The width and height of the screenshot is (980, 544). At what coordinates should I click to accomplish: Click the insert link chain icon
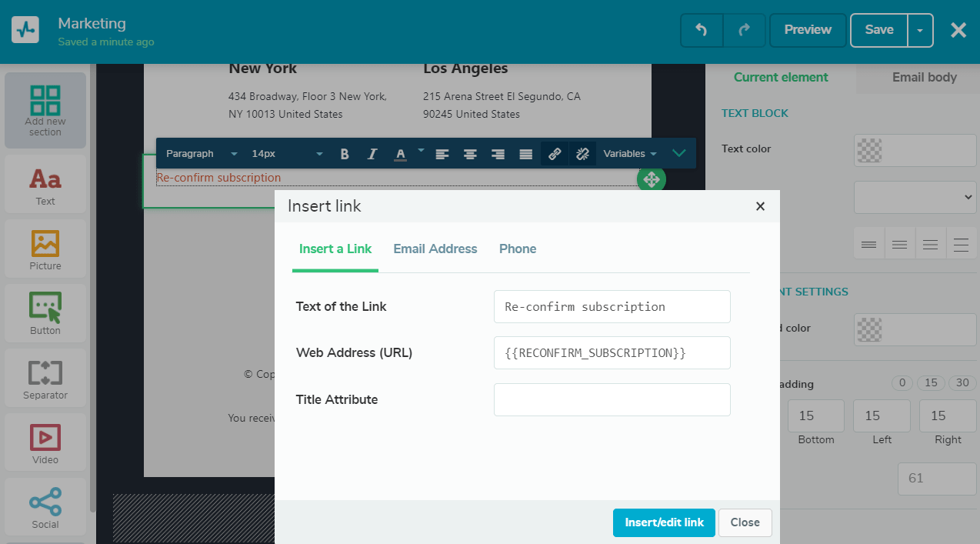[x=554, y=154]
